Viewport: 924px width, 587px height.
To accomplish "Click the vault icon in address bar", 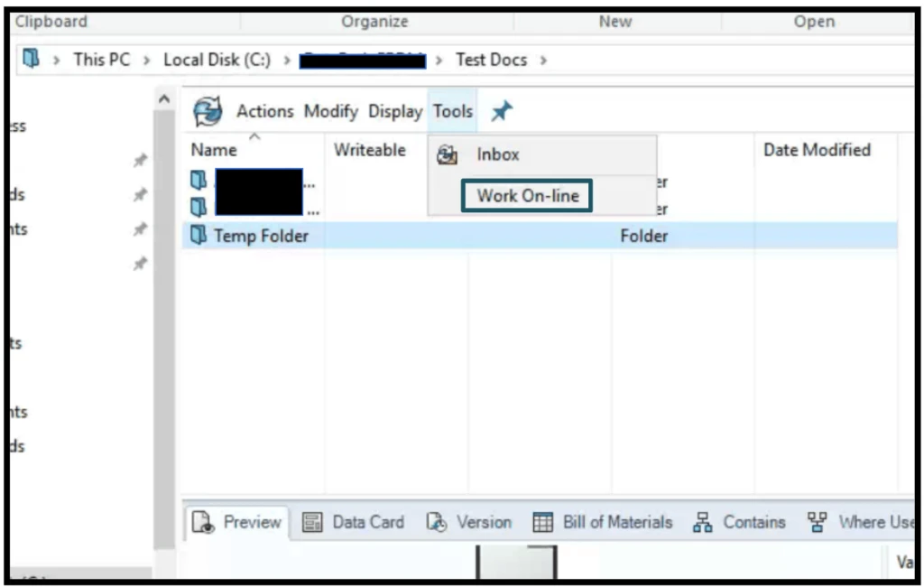I will [32, 60].
